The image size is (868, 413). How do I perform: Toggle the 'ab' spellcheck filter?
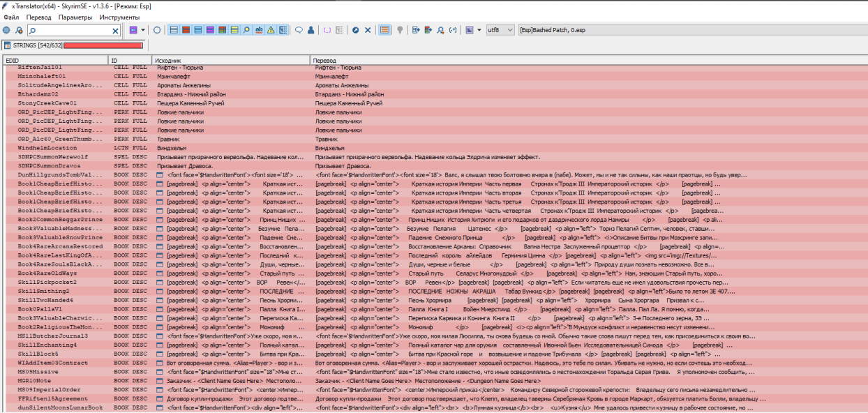tap(259, 30)
